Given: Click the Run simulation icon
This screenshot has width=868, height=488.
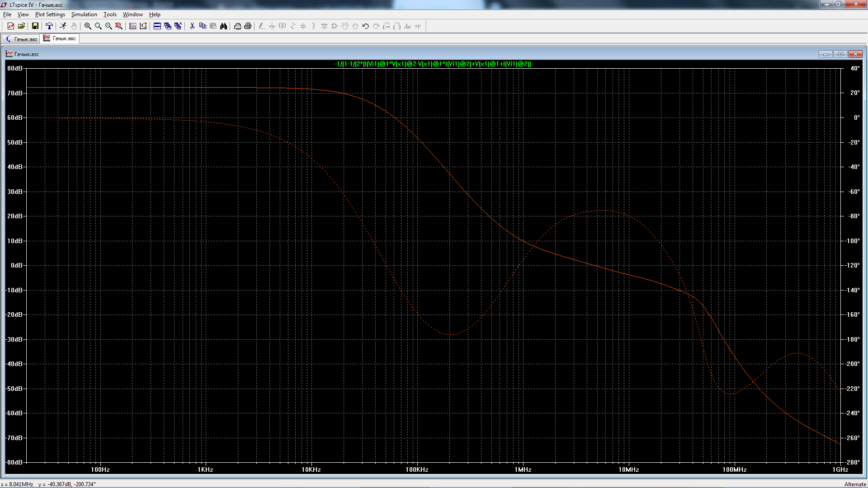Looking at the screenshot, I should tap(63, 26).
